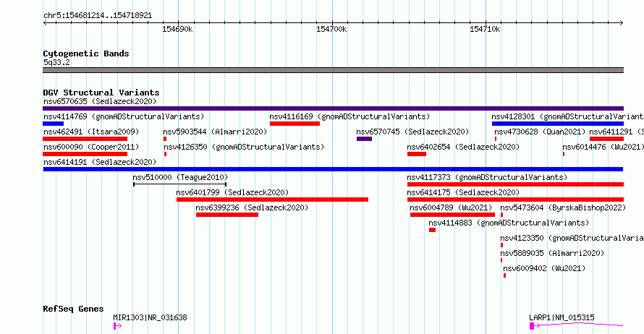Open nsv6004789 (Wu2021) label
This screenshot has width=644, height=334.
(451, 207)
